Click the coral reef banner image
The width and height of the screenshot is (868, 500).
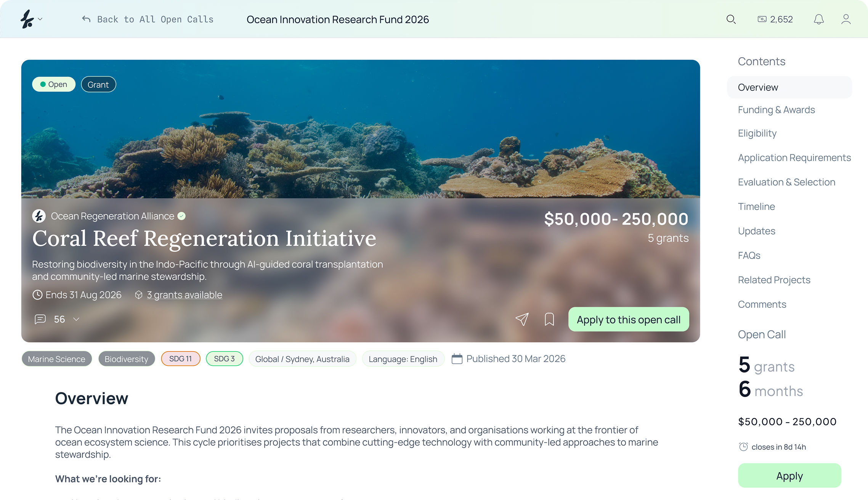coord(360,130)
